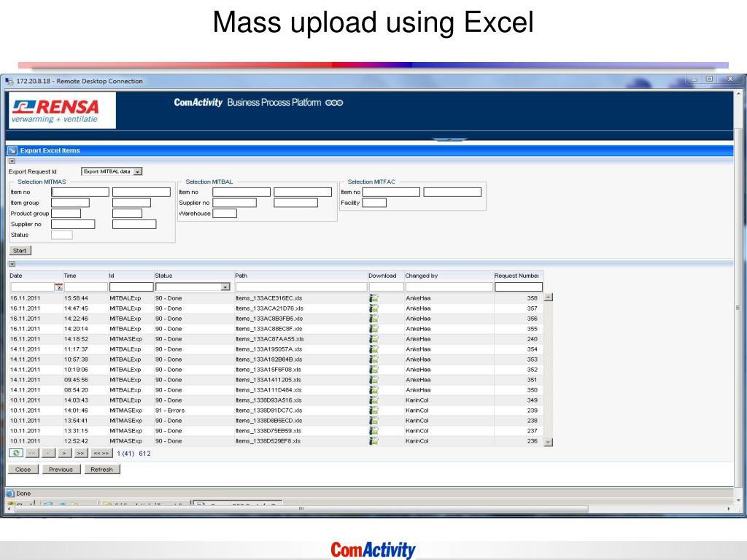Download the Items_133A15F6F08.xls file
This screenshot has height=560, width=747.
[x=374, y=370]
